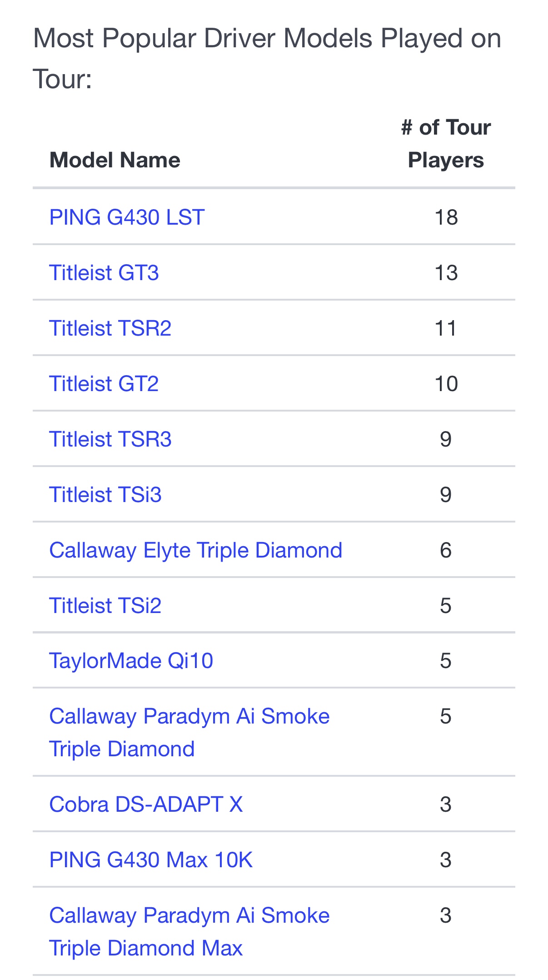Open the PING G430 LST link

point(127,217)
